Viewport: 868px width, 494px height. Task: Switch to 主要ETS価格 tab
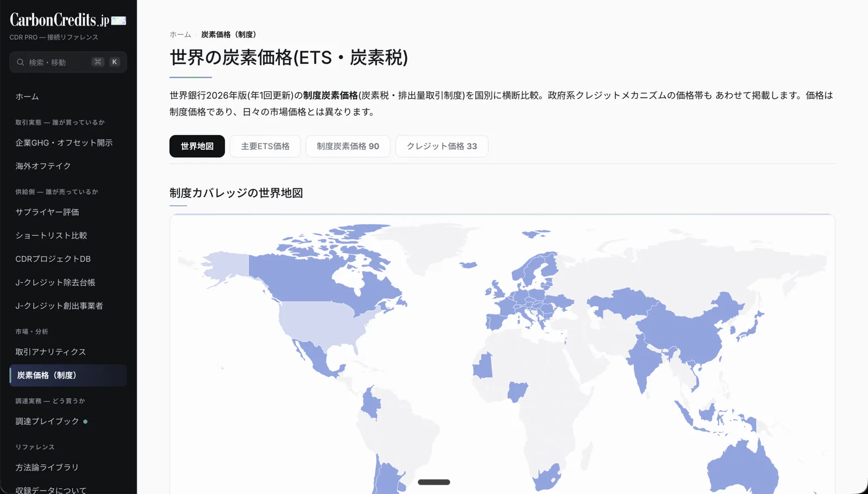pyautogui.click(x=265, y=146)
